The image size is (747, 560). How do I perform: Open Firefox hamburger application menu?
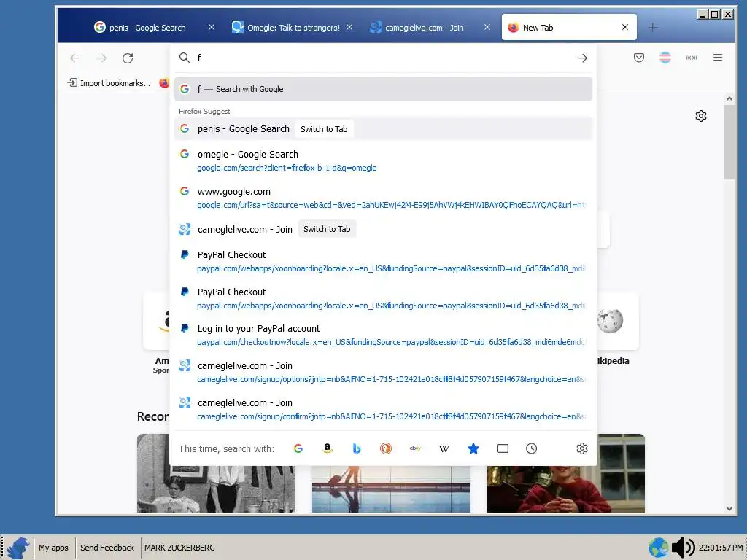click(718, 58)
